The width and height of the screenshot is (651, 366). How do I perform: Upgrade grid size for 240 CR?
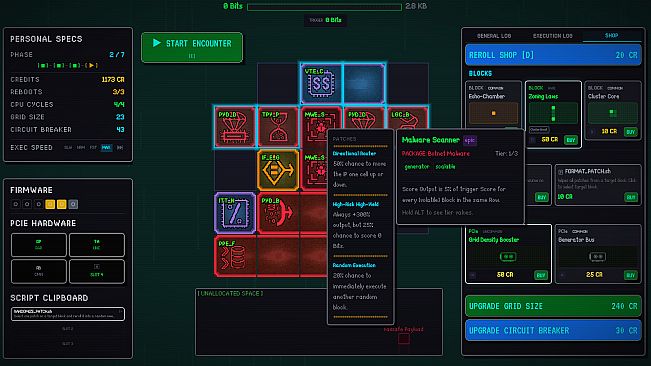(553, 306)
